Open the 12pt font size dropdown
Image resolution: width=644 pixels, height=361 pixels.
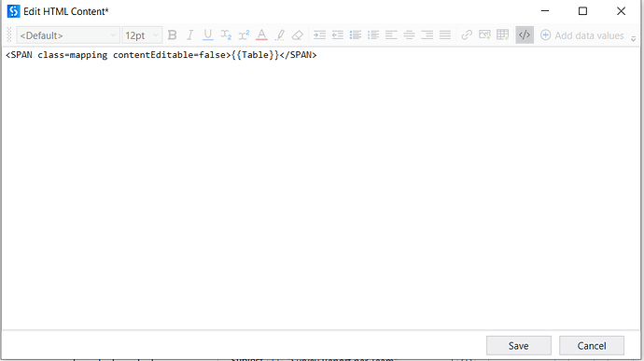(142, 35)
